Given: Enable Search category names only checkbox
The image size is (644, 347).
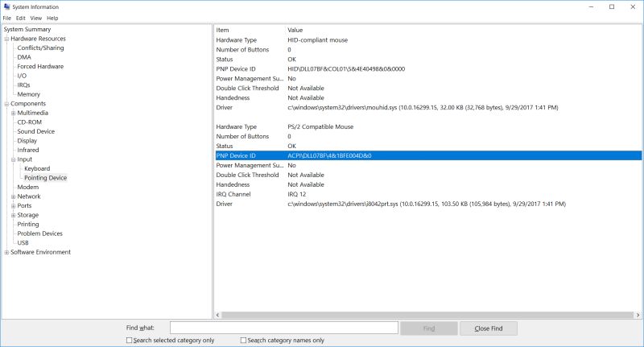Looking at the screenshot, I should (243, 340).
